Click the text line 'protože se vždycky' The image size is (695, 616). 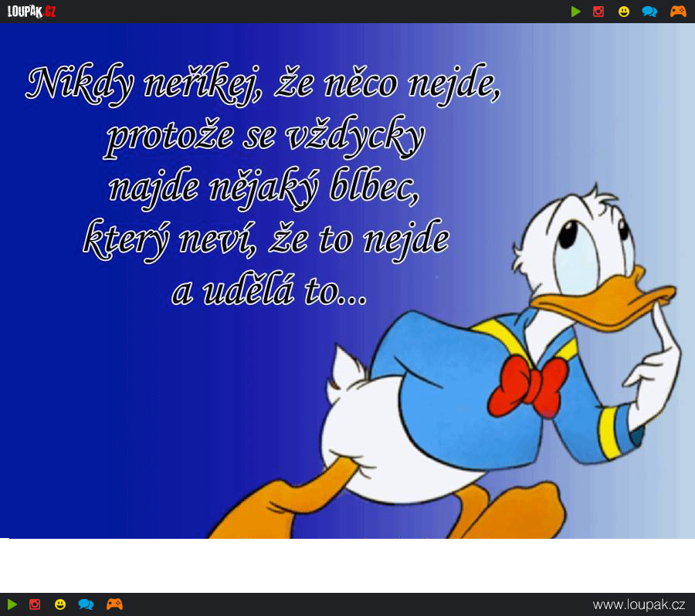(265, 136)
